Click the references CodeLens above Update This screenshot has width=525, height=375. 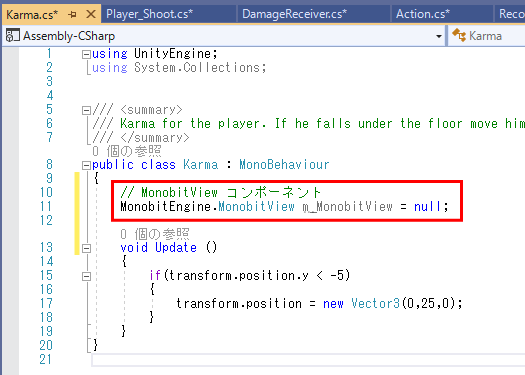(155, 234)
